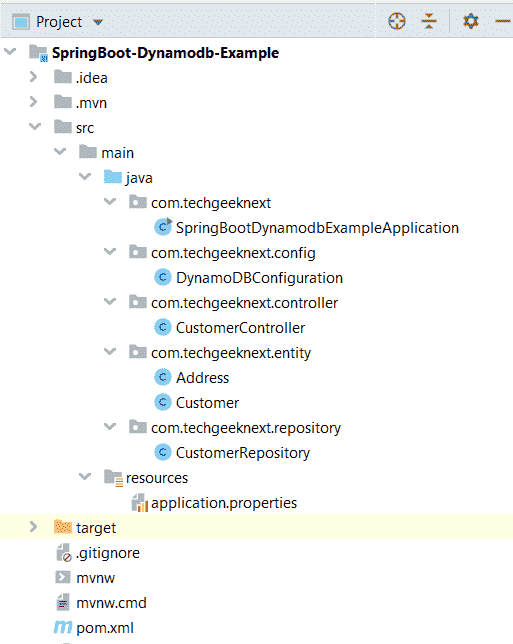Image resolution: width=513 pixels, height=644 pixels.
Task: Open the Project view dropdown arrow
Action: pyautogui.click(x=98, y=22)
